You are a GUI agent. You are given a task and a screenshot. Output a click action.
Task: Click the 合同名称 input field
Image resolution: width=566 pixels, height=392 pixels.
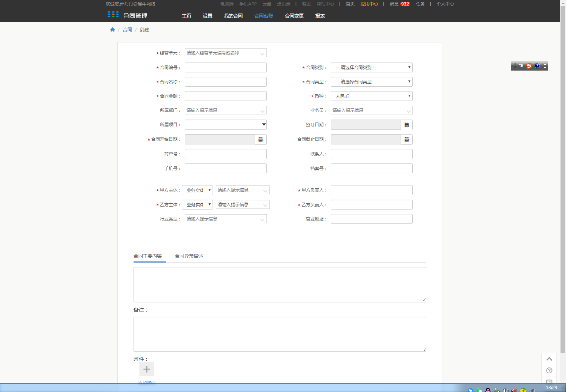(x=226, y=82)
